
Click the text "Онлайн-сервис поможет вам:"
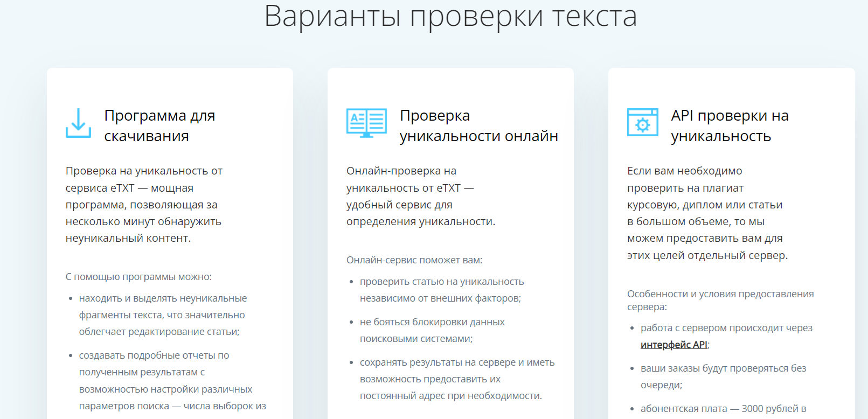point(414,260)
